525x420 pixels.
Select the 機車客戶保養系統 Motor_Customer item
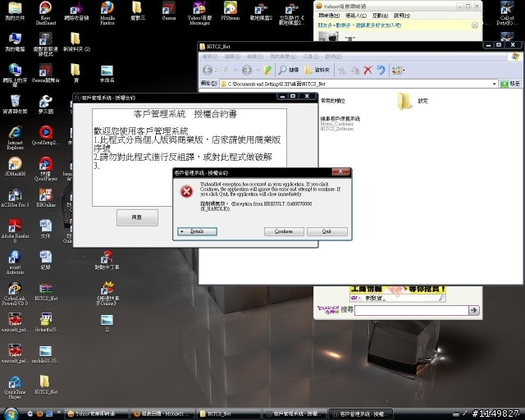click(x=340, y=123)
